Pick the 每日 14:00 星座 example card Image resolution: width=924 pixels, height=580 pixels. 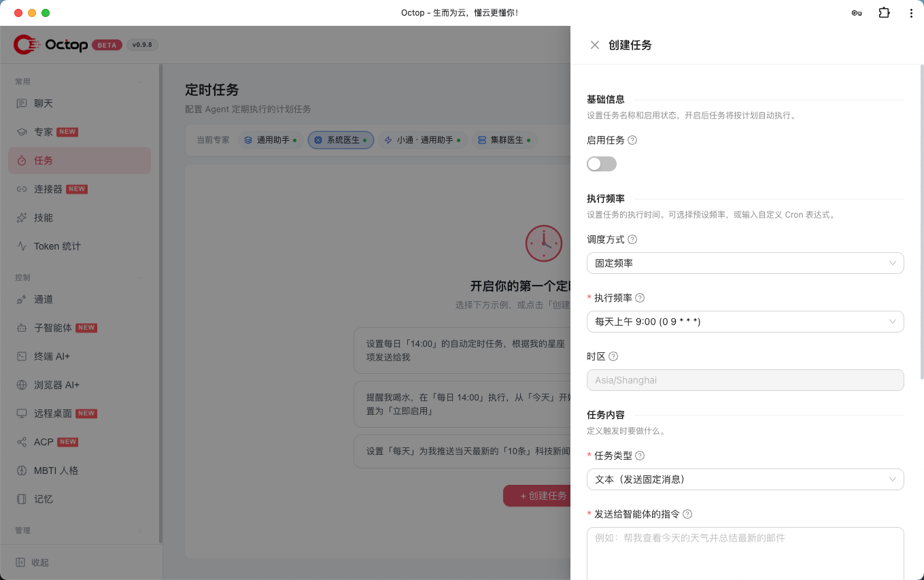coord(462,350)
